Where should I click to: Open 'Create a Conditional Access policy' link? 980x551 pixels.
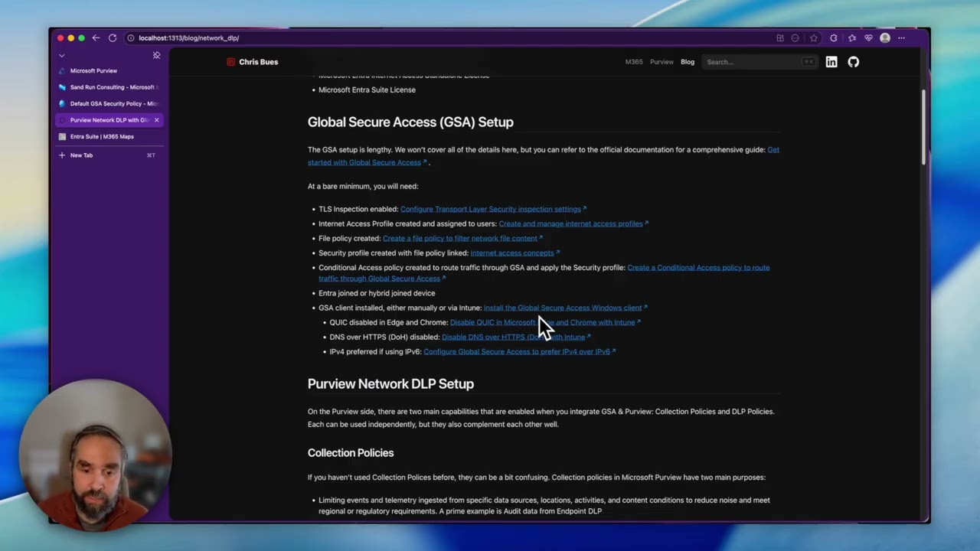(544, 273)
